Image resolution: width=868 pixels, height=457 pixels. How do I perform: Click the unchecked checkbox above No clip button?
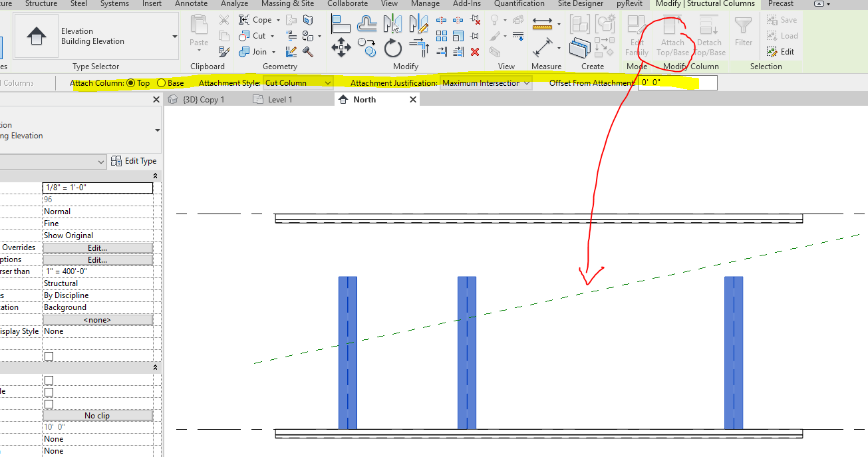(x=47, y=404)
